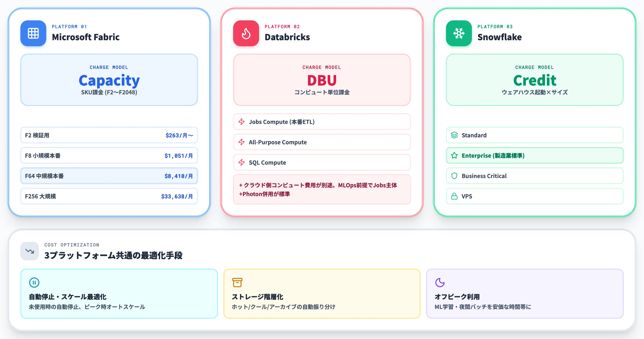Click the Snowflake snowflake icon
The width and height of the screenshot is (644, 339).
pos(459,33)
